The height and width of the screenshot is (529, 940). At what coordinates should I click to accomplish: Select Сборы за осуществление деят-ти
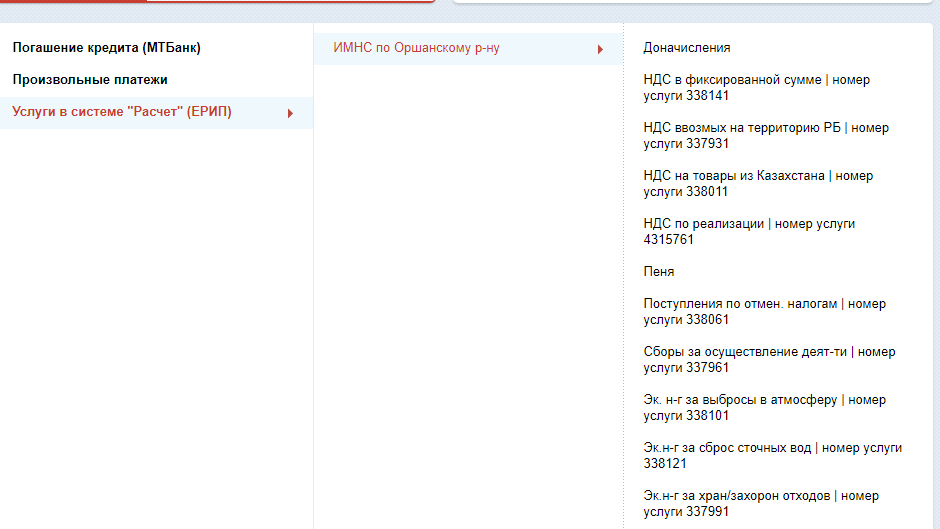pos(769,360)
